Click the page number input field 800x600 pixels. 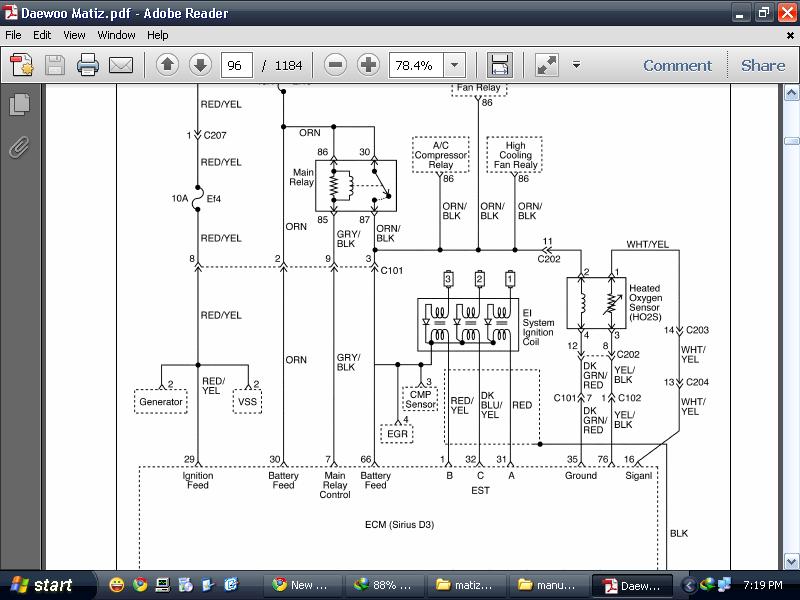coord(236,66)
